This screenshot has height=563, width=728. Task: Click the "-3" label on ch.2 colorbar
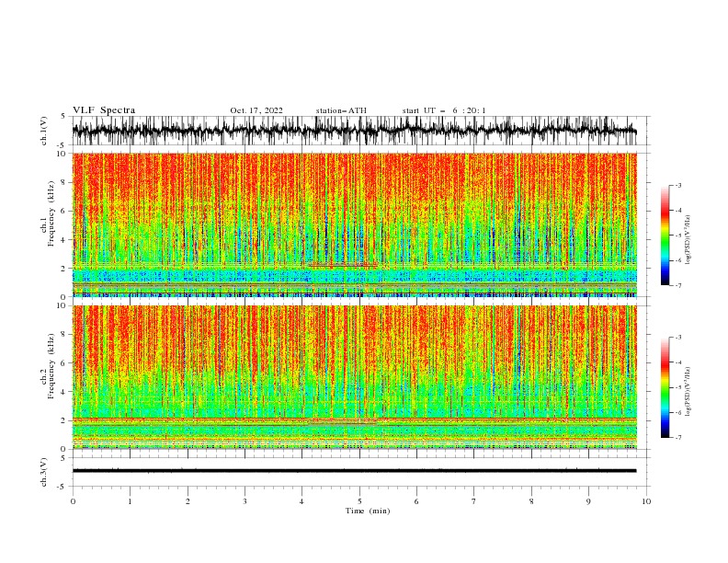pos(678,338)
